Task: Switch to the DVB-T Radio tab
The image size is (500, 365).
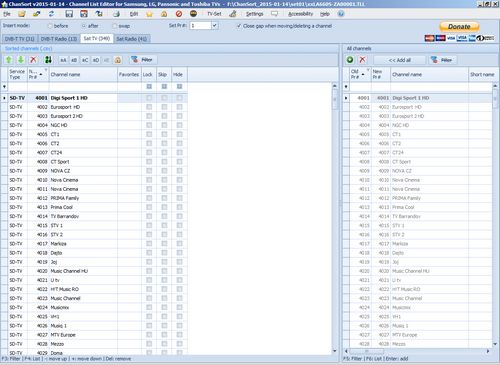Action: tap(59, 39)
